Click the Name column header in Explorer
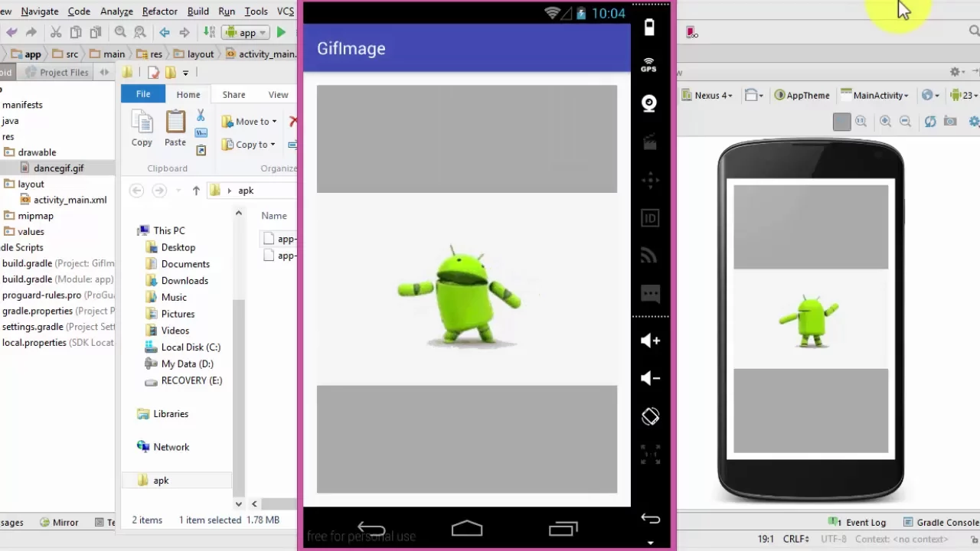The width and height of the screenshot is (980, 551). click(274, 216)
